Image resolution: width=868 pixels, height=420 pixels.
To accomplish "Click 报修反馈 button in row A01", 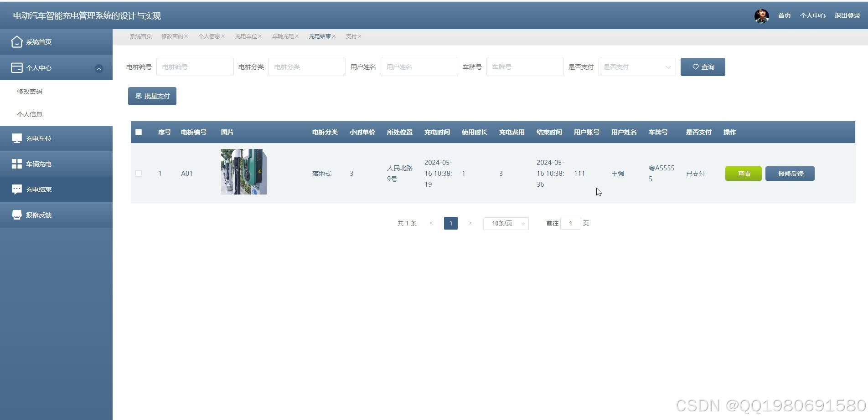I will tap(790, 174).
